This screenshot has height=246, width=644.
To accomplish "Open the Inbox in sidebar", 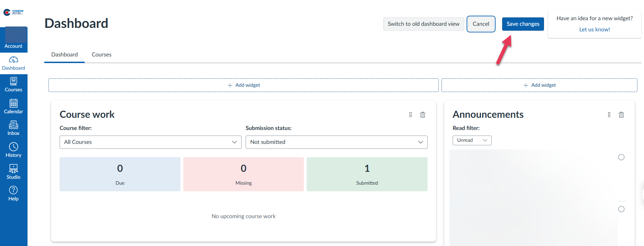I will (x=14, y=128).
